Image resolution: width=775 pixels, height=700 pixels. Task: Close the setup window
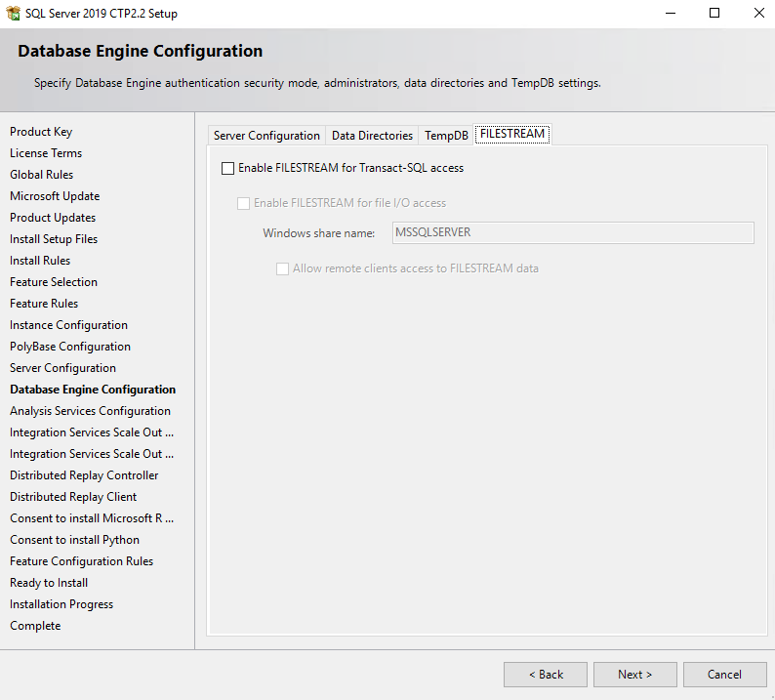(x=758, y=14)
